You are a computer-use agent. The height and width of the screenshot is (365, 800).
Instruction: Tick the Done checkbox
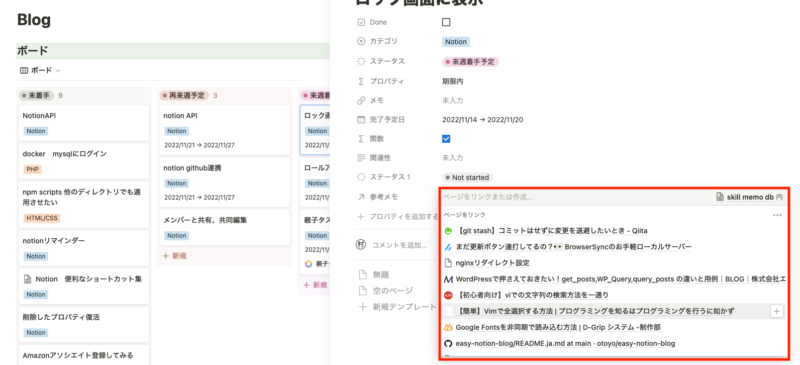tap(446, 22)
